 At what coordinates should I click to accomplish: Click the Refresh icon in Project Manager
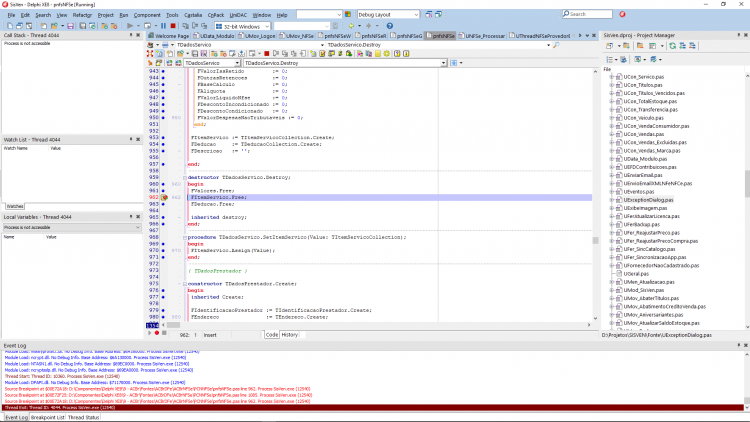click(673, 46)
